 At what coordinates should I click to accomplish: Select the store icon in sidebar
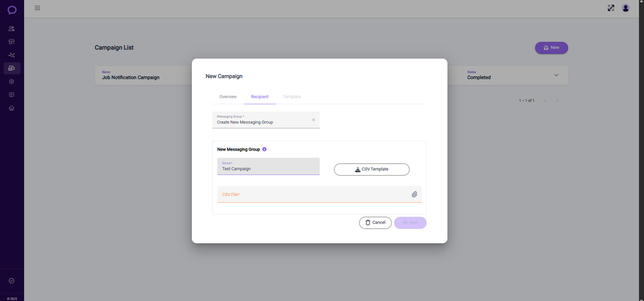pyautogui.click(x=12, y=42)
